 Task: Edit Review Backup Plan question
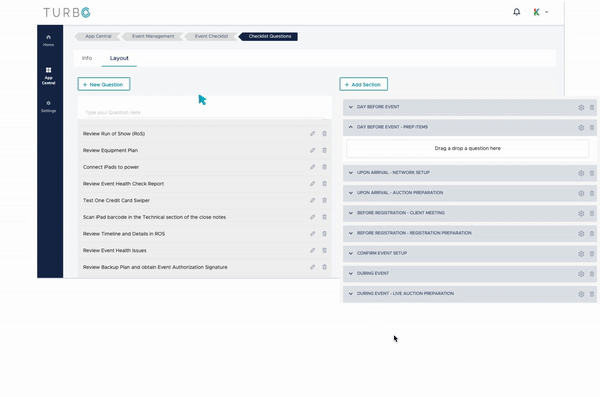coord(313,267)
